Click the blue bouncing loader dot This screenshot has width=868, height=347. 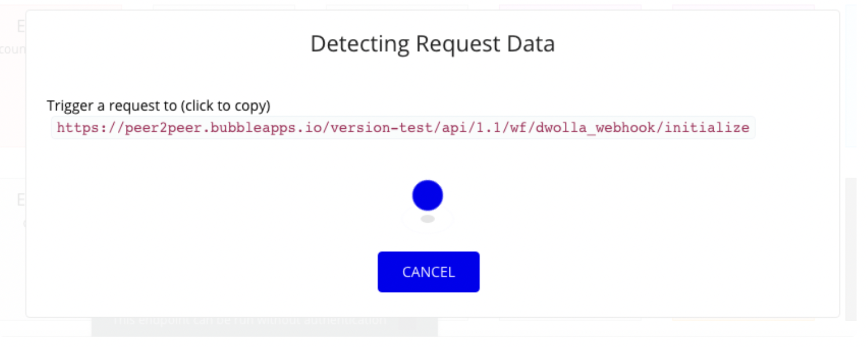point(428,195)
